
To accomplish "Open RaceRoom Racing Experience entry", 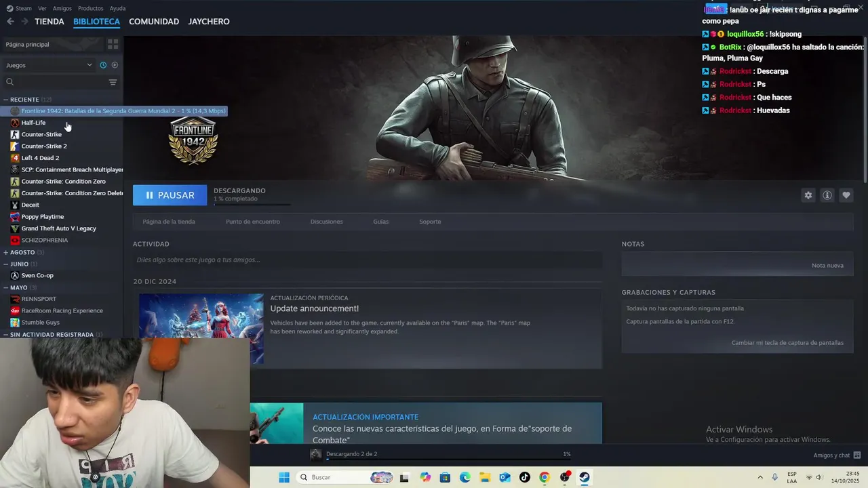I will 62,311.
